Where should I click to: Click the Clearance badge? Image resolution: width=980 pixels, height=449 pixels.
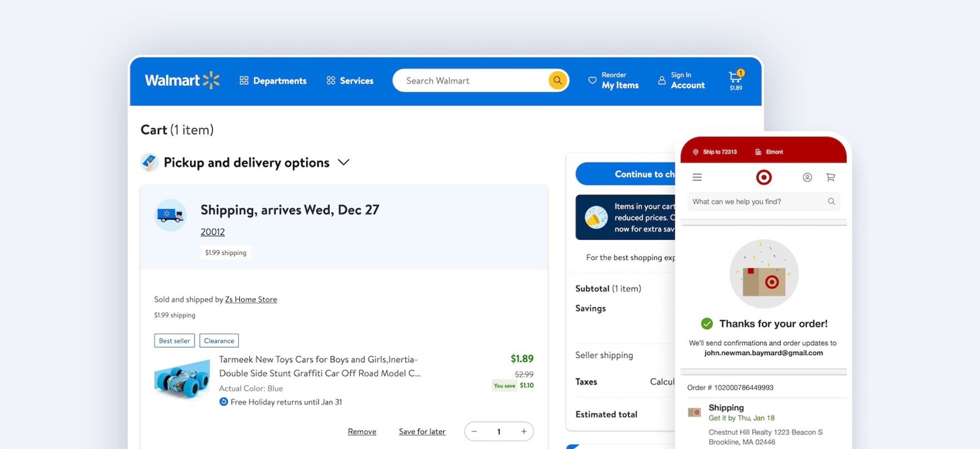[219, 341]
